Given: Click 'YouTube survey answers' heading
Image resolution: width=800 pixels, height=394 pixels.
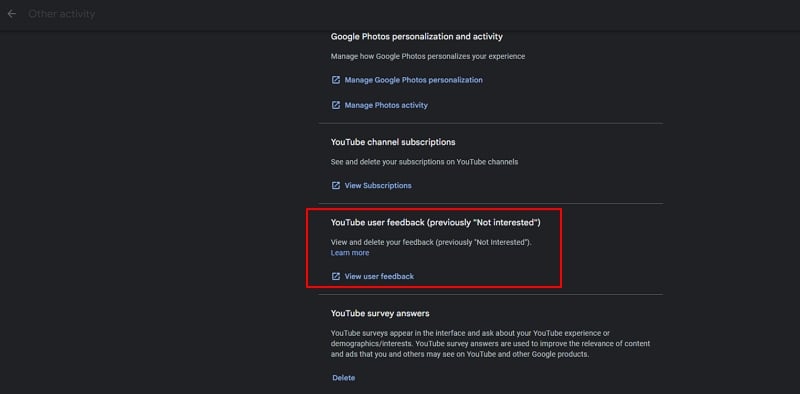Looking at the screenshot, I should [380, 313].
